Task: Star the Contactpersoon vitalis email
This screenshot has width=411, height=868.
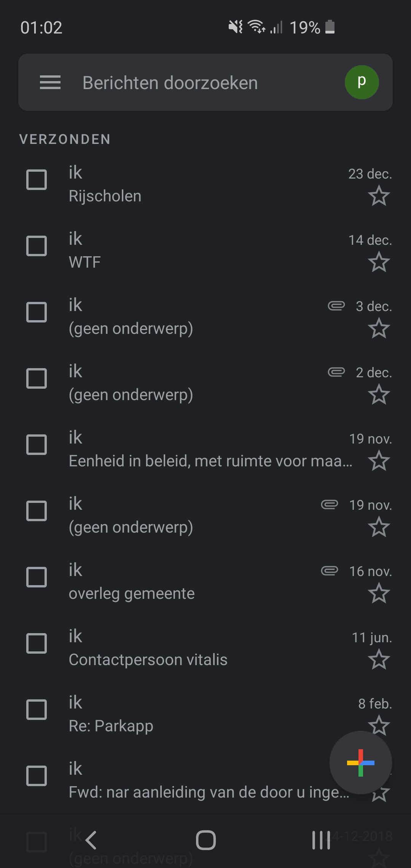Action: pyautogui.click(x=379, y=660)
